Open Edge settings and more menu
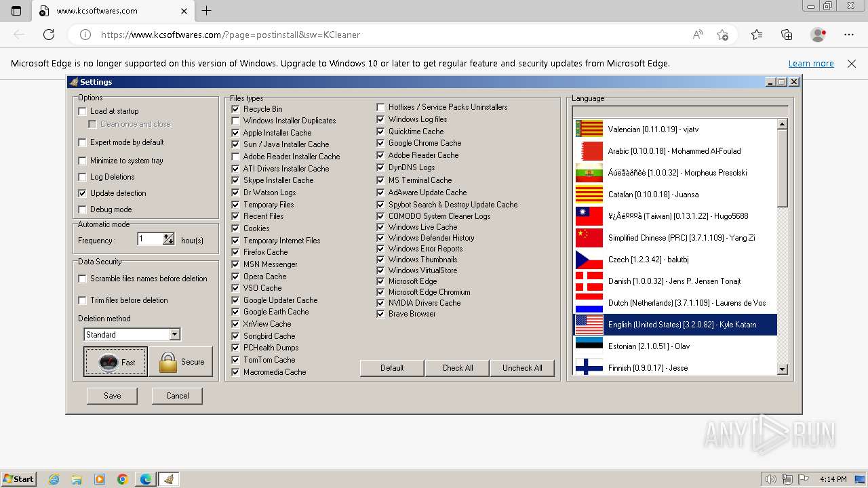The image size is (868, 488). pyautogui.click(x=849, y=35)
